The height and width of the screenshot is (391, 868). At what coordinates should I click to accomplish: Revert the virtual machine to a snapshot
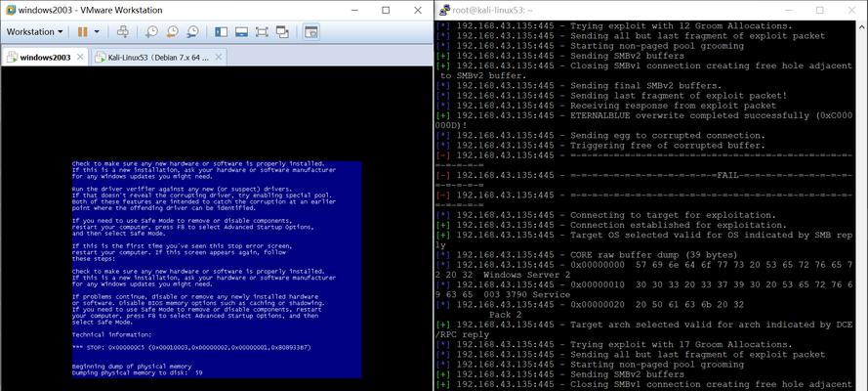click(x=172, y=32)
